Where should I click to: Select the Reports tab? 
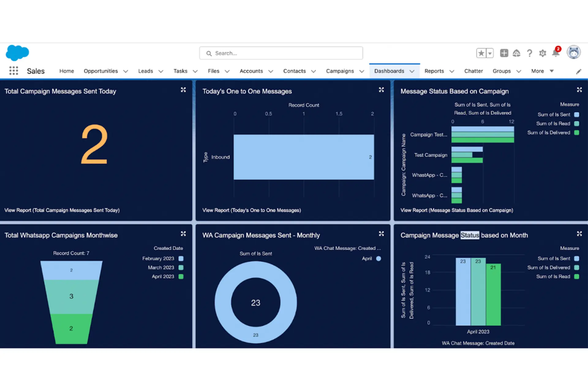click(435, 71)
